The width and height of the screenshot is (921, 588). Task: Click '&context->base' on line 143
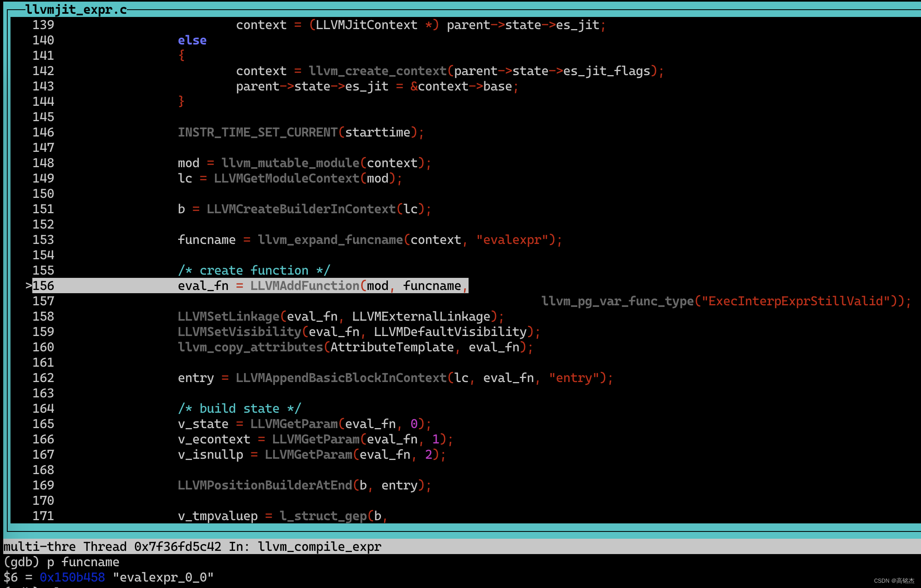(461, 86)
